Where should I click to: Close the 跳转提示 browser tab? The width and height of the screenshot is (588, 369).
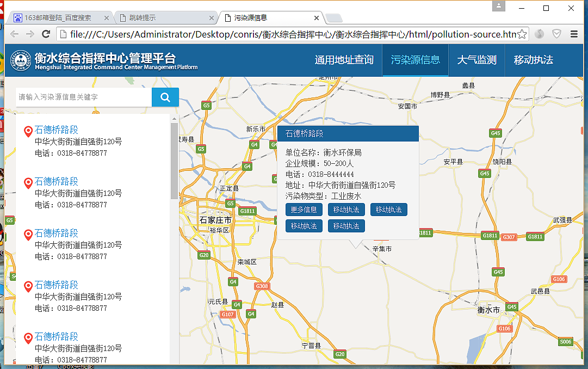point(212,17)
